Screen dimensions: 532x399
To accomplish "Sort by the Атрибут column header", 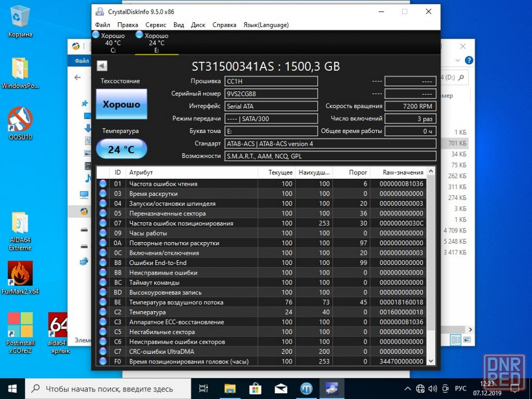I will click(192, 172).
